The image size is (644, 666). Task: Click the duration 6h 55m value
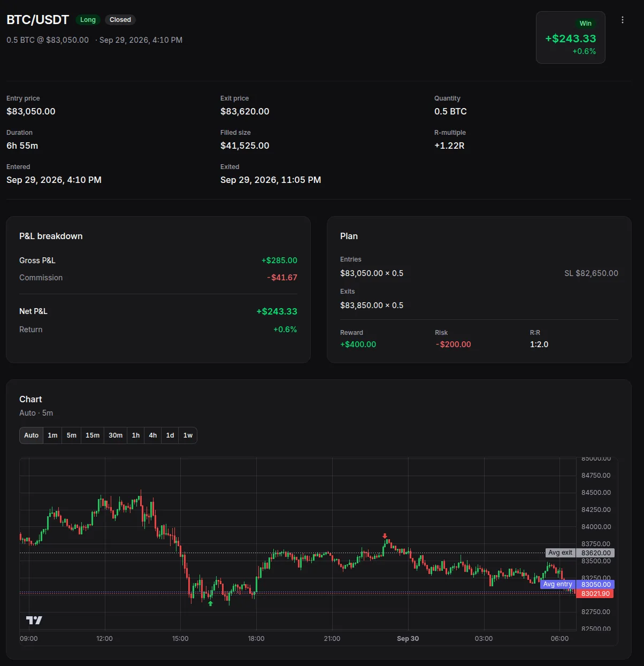pos(22,146)
